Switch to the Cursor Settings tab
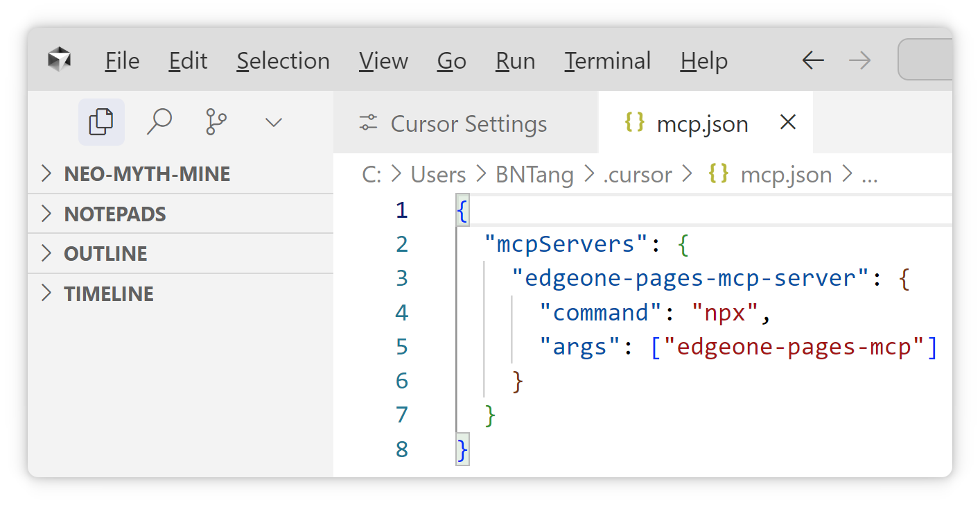980x505 pixels. point(469,123)
